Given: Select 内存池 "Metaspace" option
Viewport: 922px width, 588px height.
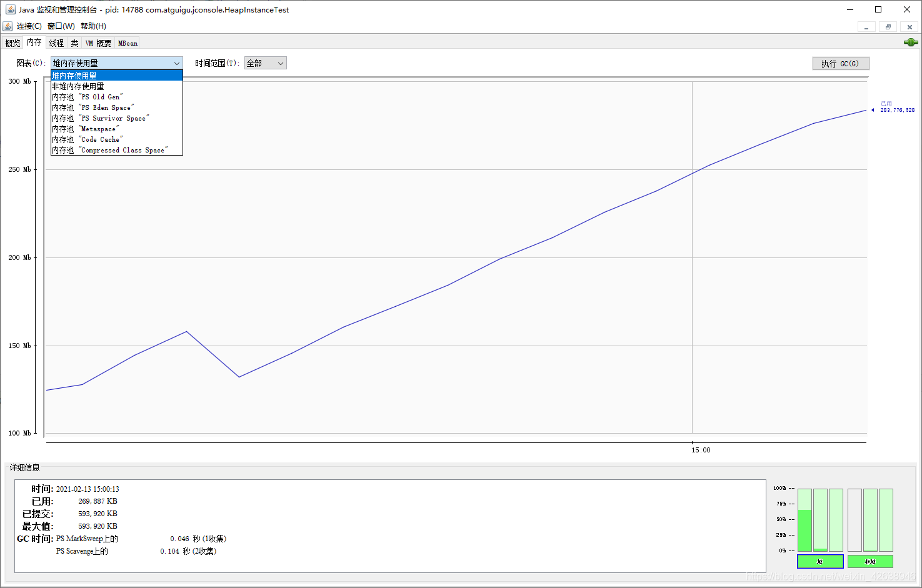Looking at the screenshot, I should click(116, 129).
